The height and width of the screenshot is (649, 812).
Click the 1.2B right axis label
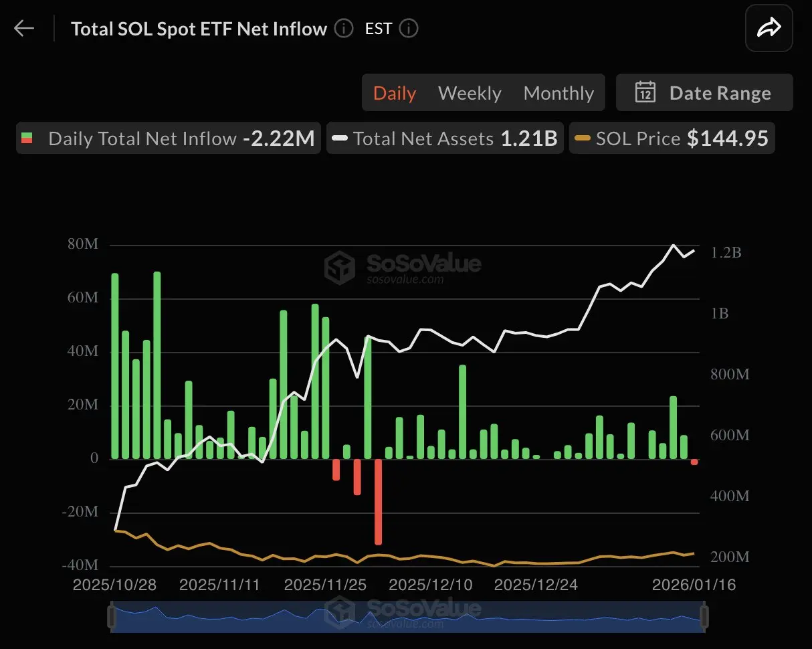(726, 252)
